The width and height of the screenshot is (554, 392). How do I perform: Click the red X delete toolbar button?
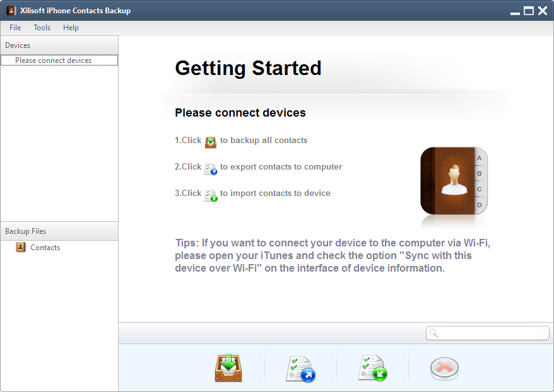point(444,368)
